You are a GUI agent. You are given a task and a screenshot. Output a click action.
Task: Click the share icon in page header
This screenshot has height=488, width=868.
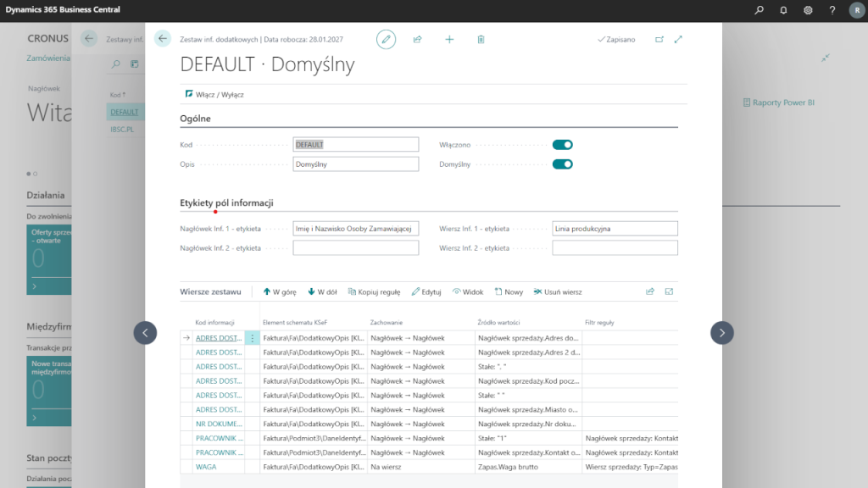(418, 39)
